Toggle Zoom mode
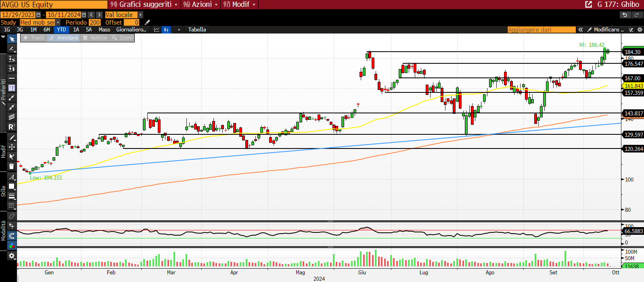The height and width of the screenshot is (282, 644). tap(122, 38)
